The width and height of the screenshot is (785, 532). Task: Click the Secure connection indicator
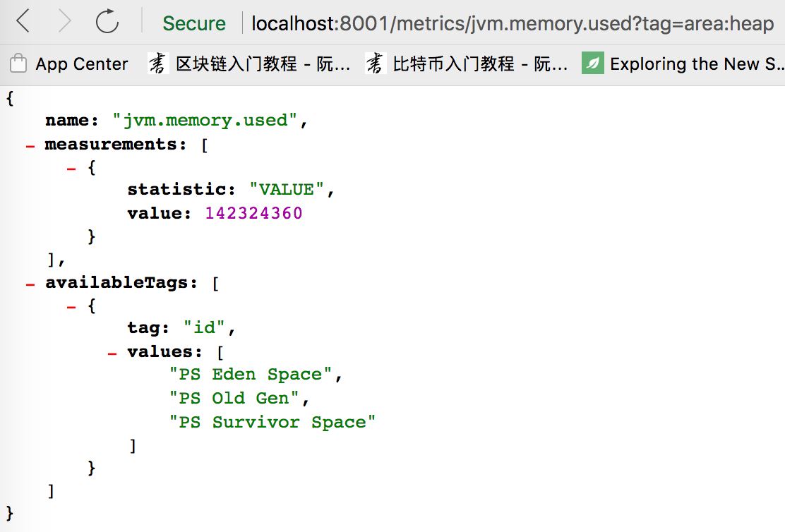(x=193, y=23)
